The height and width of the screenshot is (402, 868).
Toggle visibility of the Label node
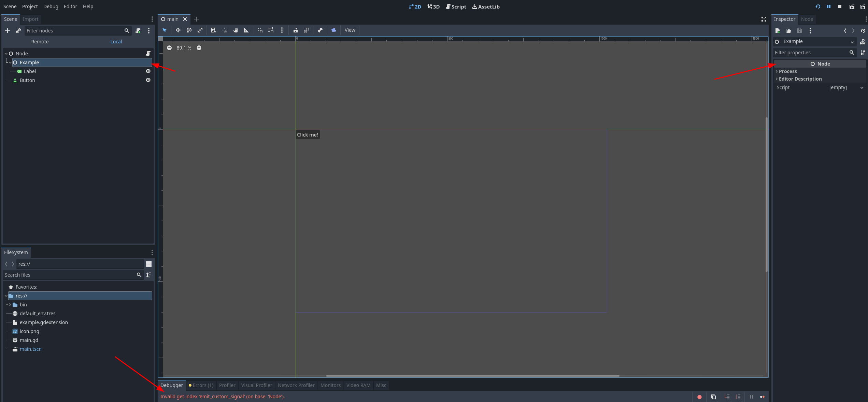click(x=148, y=71)
